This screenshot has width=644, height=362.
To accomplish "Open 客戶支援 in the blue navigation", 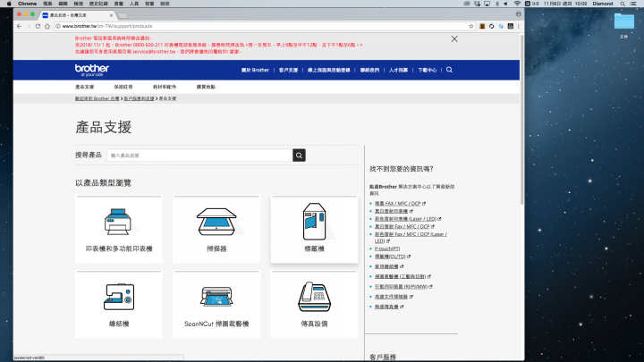I will point(288,71).
